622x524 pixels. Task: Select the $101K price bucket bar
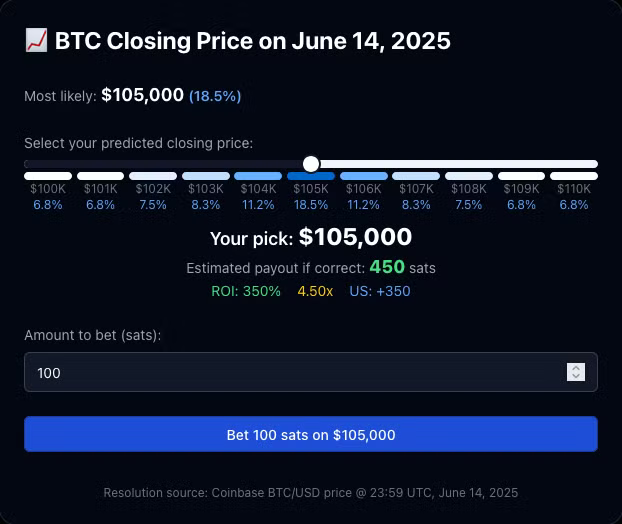100,176
